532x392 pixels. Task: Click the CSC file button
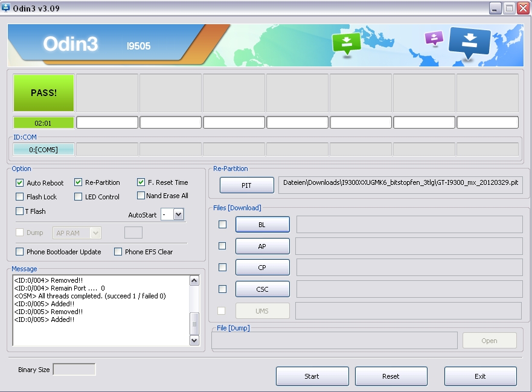(262, 289)
